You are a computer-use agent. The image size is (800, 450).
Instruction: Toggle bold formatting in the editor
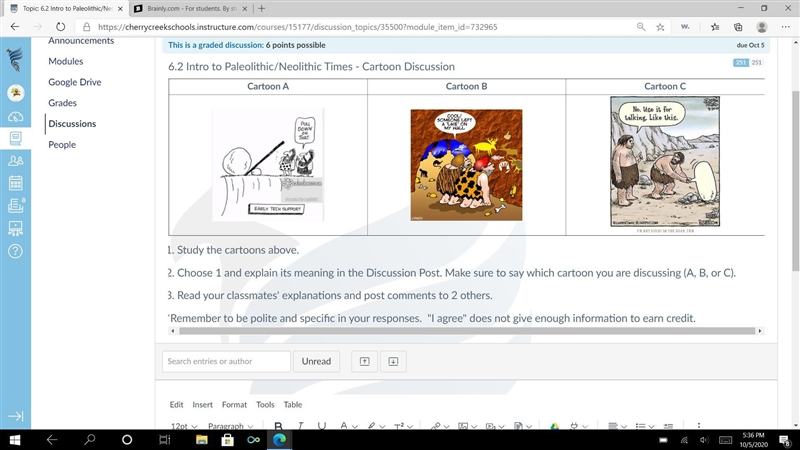pyautogui.click(x=278, y=426)
